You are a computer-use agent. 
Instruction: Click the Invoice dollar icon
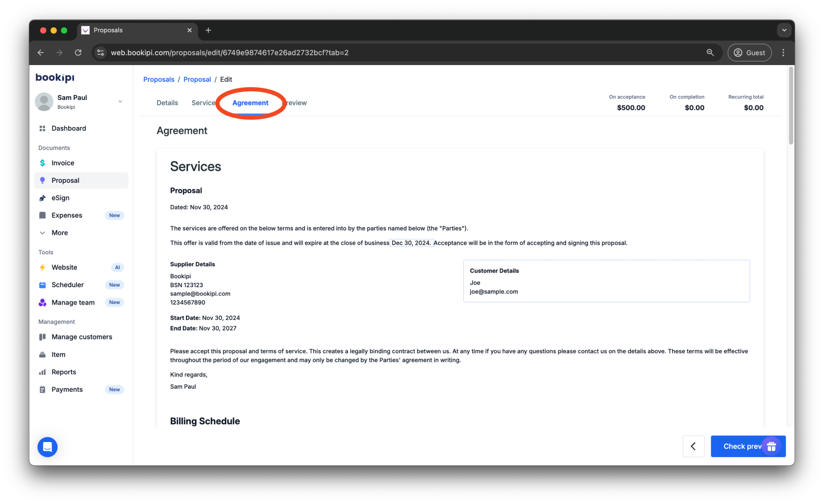tap(43, 163)
